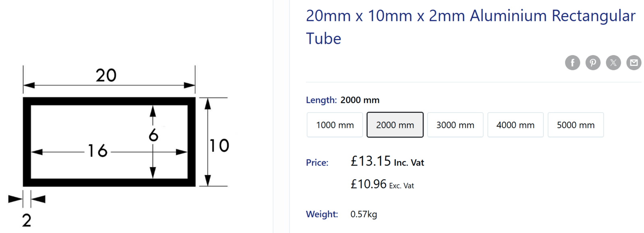Choose the 2000 mm length option
The image size is (644, 233).
(395, 125)
